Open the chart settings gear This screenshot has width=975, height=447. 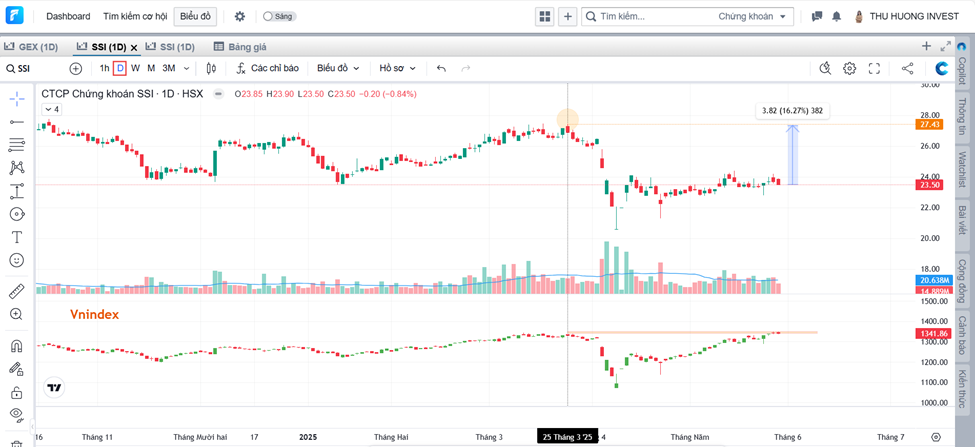[849, 68]
